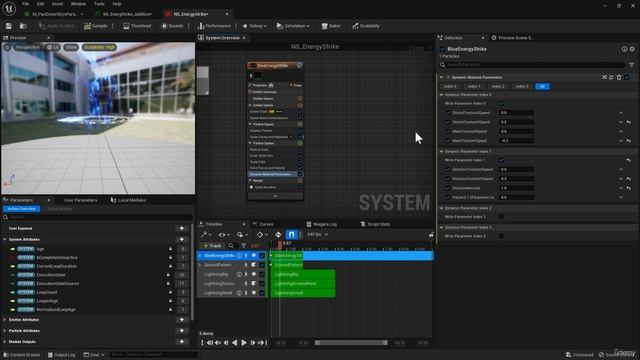Collapse Dynamic Parameter Index 0 section

(x=441, y=95)
